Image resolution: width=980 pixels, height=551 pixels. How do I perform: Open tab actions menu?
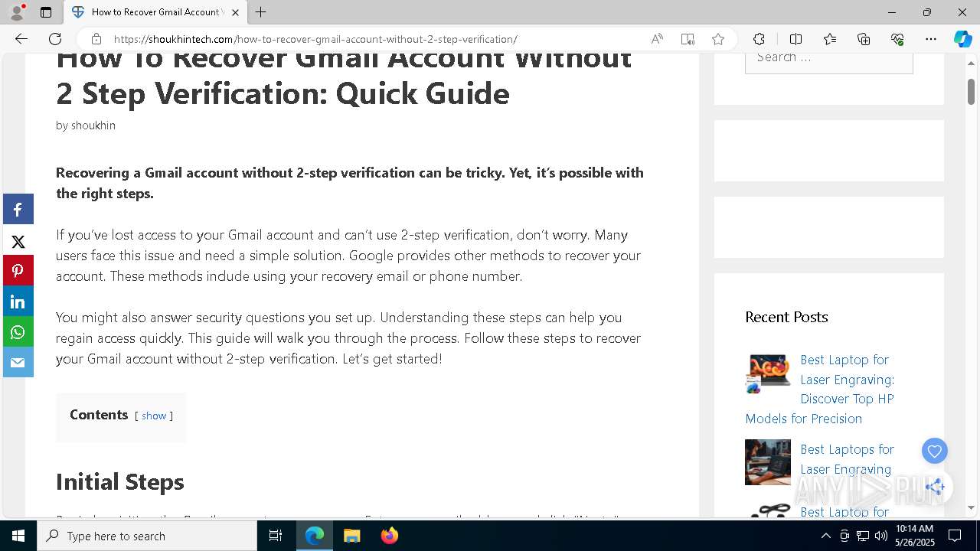coord(46,12)
